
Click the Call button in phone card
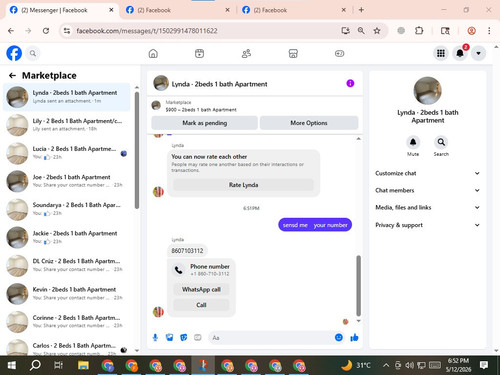point(201,305)
